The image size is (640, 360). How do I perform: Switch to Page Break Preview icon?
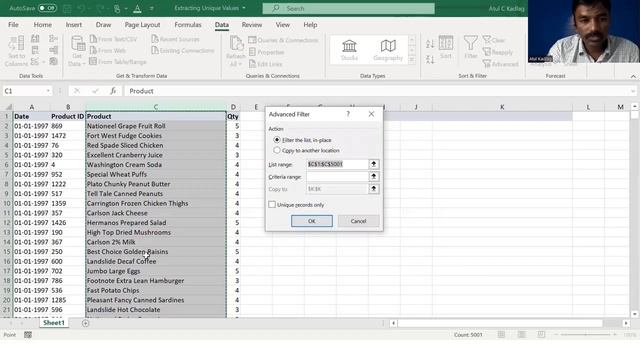(x=541, y=335)
